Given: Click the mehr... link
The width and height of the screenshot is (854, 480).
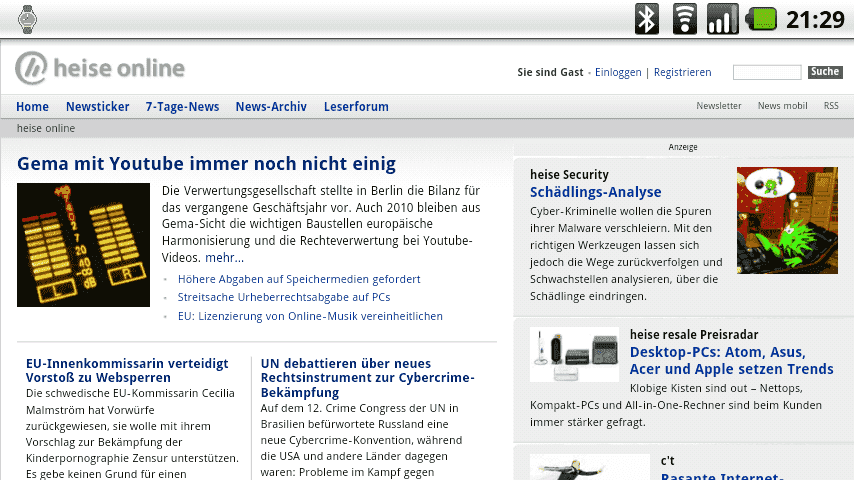Looking at the screenshot, I should (224, 258).
